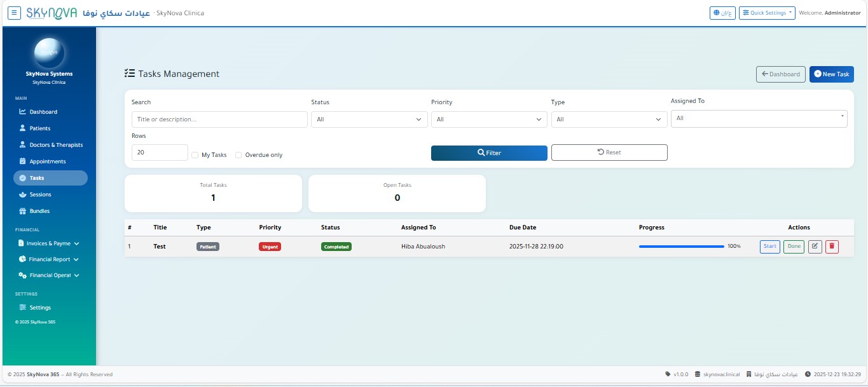Click the Title or description search field

[219, 119]
